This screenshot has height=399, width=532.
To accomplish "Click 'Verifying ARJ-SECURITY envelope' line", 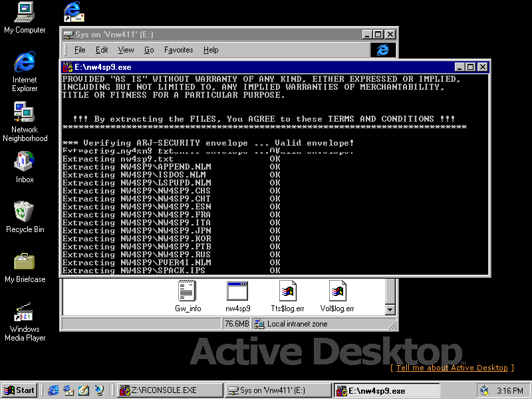I will point(208,143).
